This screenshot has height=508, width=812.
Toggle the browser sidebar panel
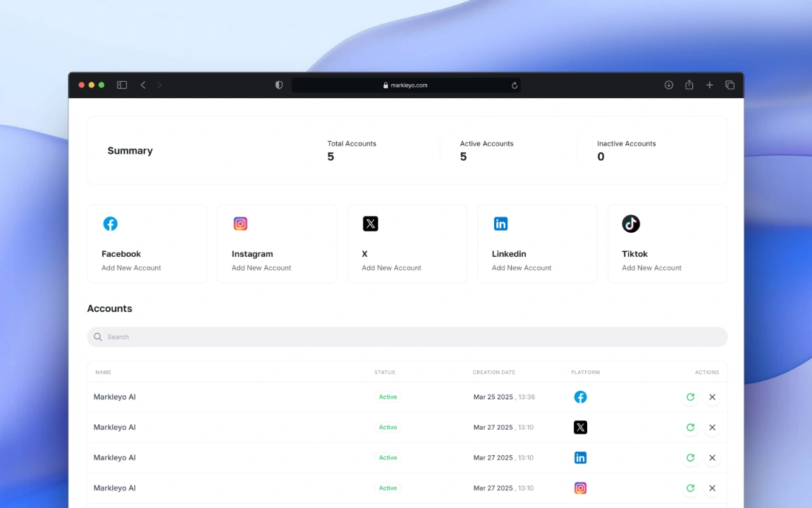pos(121,85)
